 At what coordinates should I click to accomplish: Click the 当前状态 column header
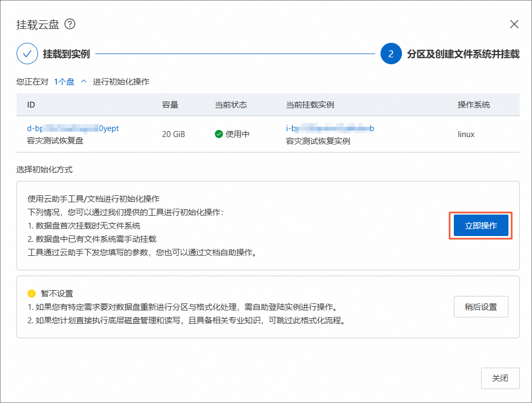click(231, 105)
